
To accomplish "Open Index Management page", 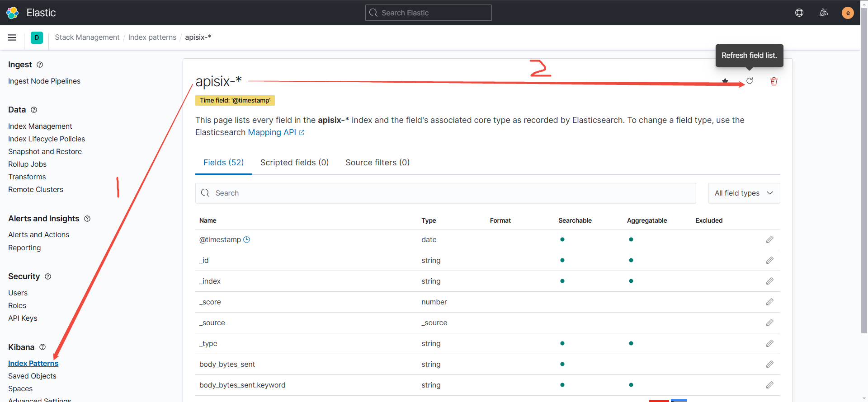I will [x=40, y=126].
